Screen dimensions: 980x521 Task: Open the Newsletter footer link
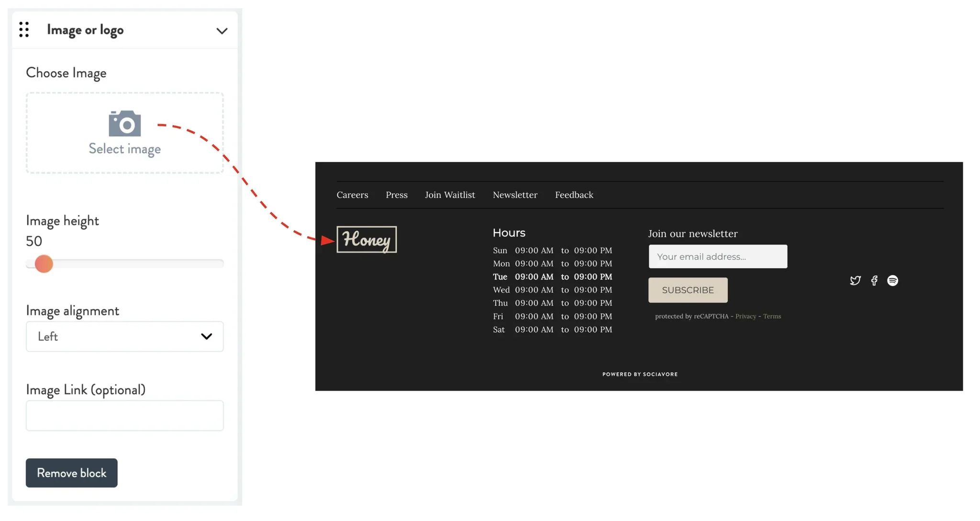point(515,195)
